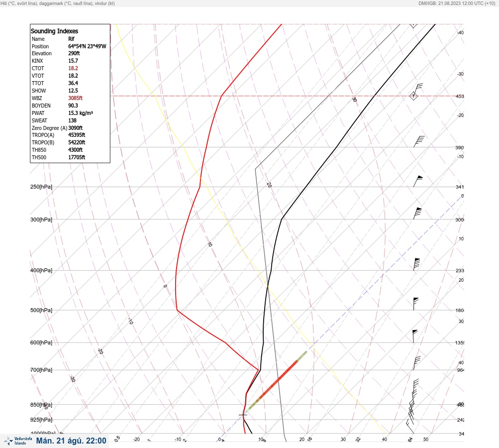Click Zero Degree (A) value 3090ft
This screenshot has height=448, width=499.
[76, 128]
